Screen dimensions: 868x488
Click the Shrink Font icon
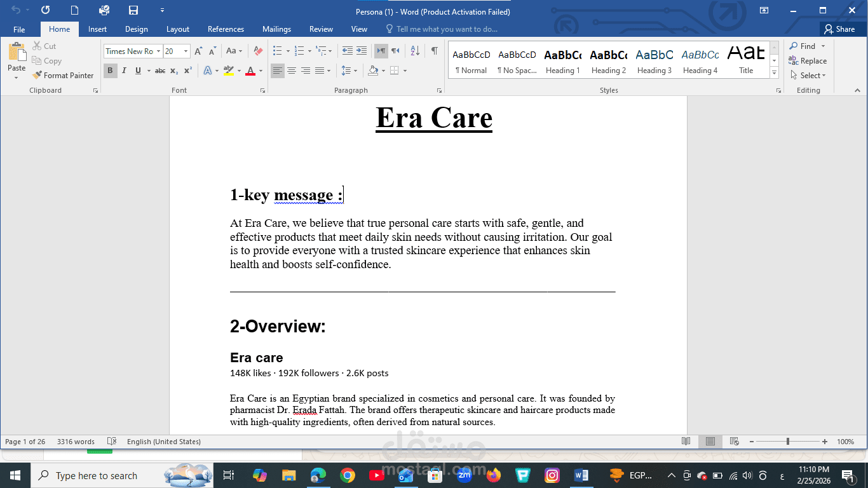pyautogui.click(x=212, y=51)
